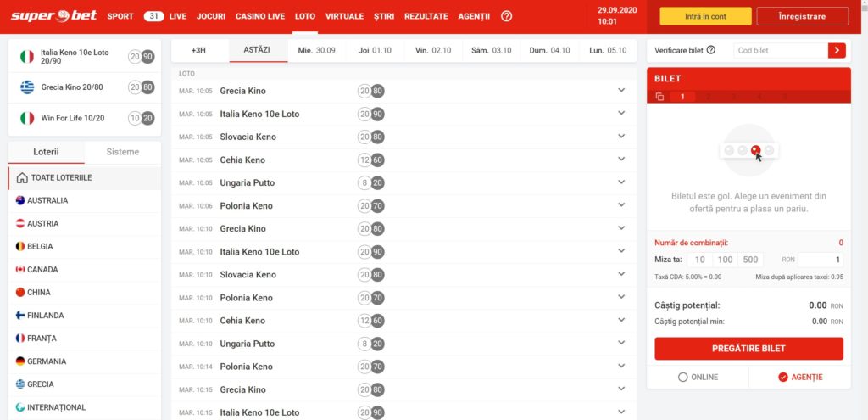Expand the Polonia Keno 10:06 row
The width and height of the screenshot is (868, 420).
tap(621, 205)
